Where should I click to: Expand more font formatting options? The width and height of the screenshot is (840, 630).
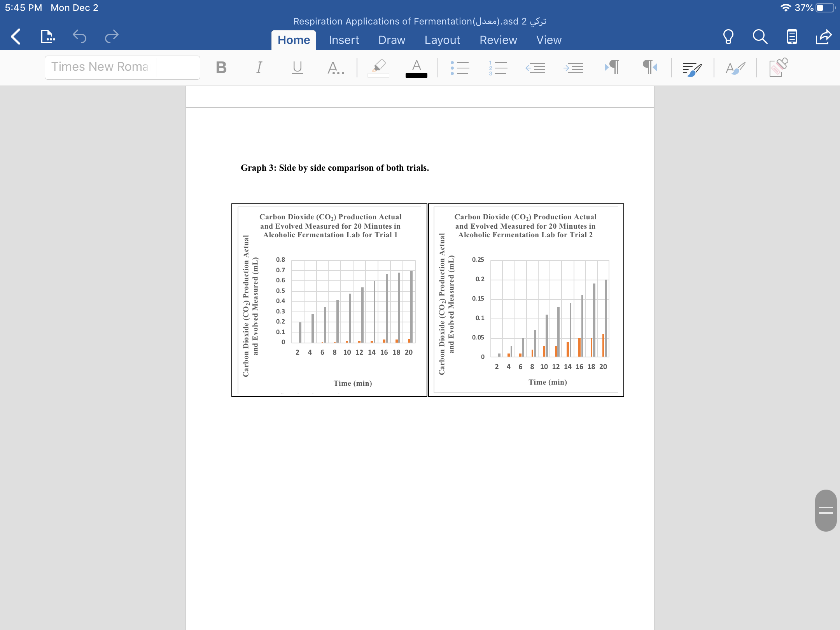(x=336, y=68)
